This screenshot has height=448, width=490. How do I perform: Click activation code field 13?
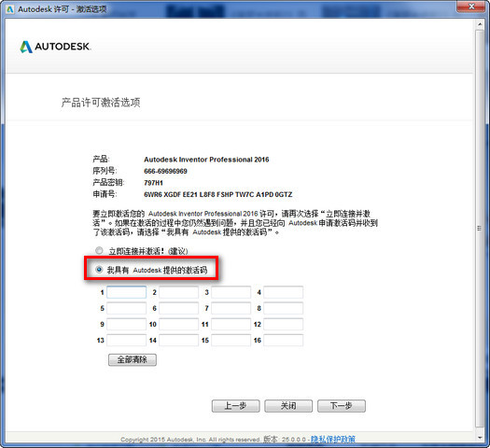tap(126, 341)
